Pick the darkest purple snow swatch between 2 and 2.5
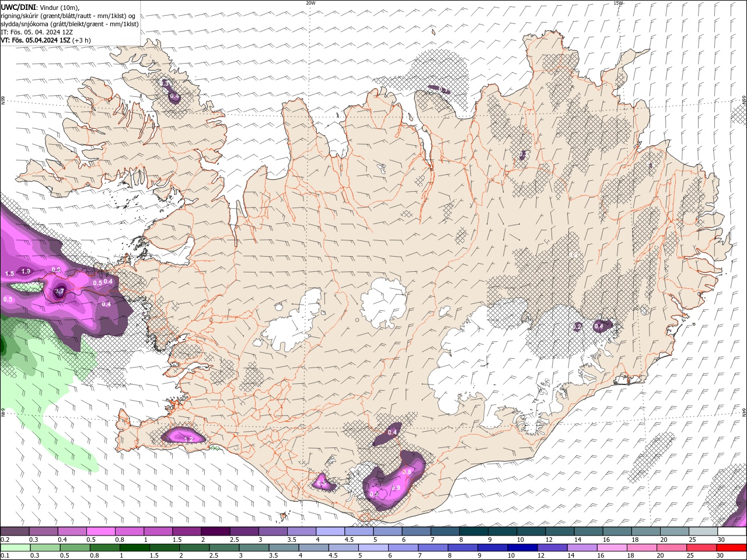747x560 pixels. pos(215,531)
